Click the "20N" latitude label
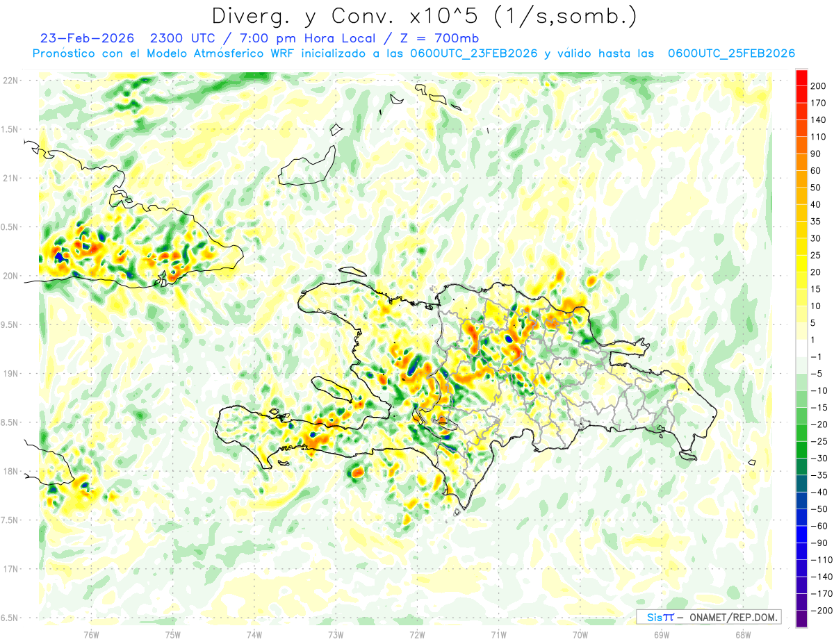 (10, 276)
